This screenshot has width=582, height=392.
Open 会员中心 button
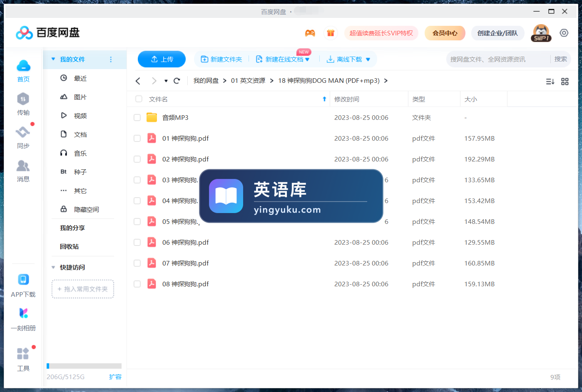pos(445,33)
